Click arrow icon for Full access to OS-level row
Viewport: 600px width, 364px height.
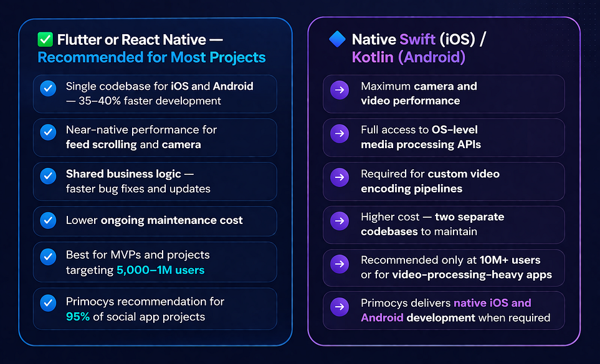[x=340, y=134]
